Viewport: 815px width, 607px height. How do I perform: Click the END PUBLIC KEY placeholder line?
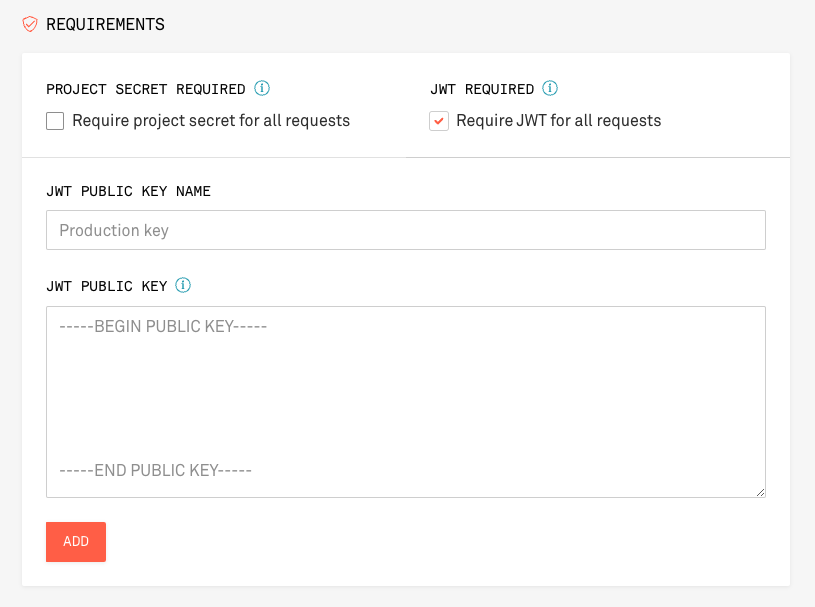coord(155,470)
